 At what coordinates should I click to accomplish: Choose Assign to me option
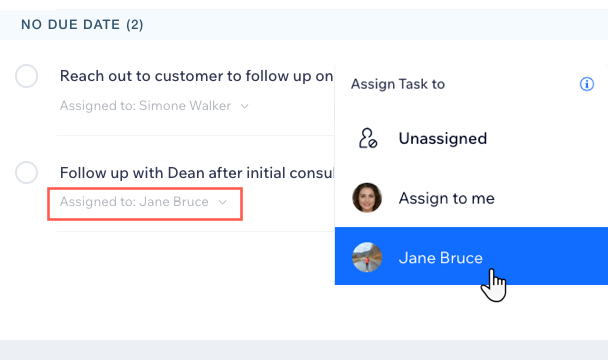point(471,198)
